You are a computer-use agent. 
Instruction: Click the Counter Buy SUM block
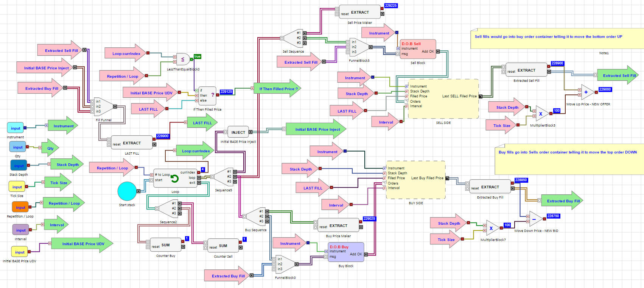pyautogui.click(x=165, y=245)
